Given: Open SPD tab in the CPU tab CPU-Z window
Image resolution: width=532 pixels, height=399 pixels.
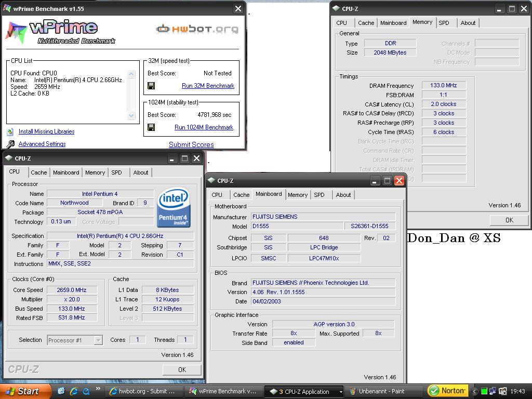Looking at the screenshot, I should pyautogui.click(x=116, y=172).
